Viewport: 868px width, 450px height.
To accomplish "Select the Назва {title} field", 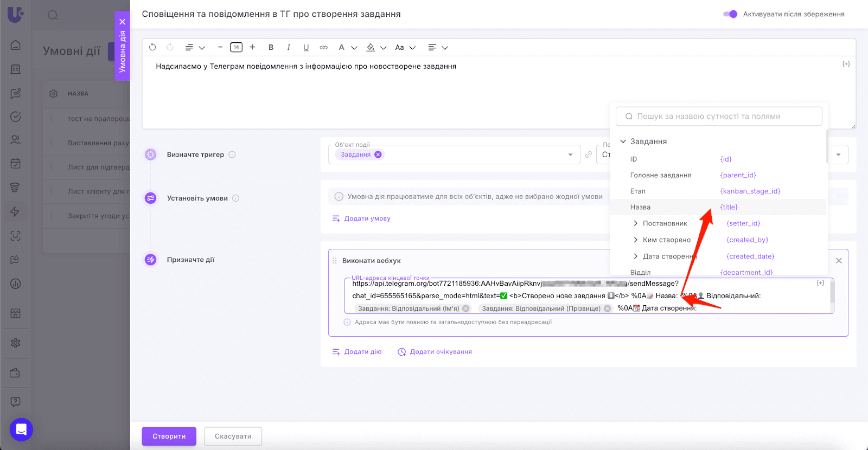I will coord(729,207).
